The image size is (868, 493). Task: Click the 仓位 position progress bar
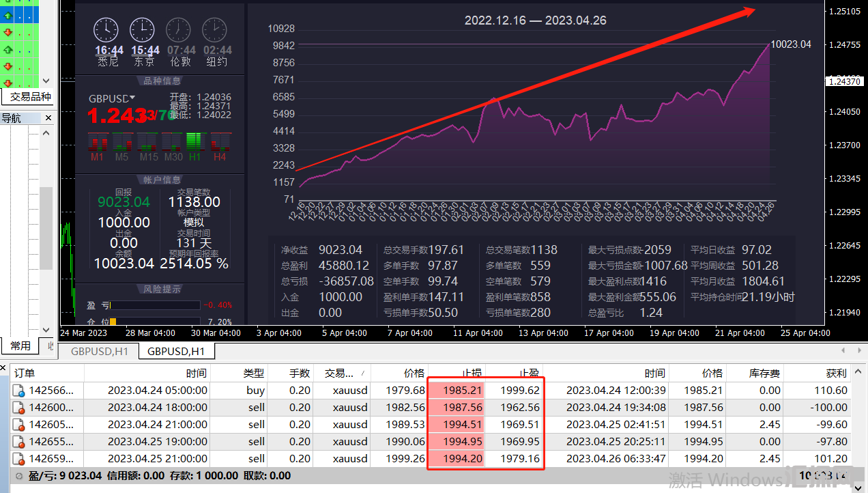[x=155, y=322]
